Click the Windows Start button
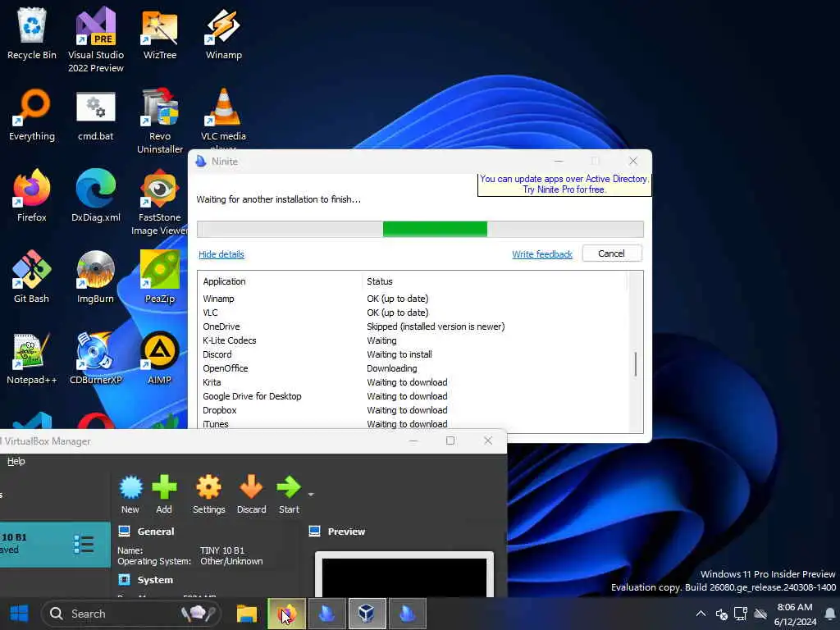840x630 pixels. tap(20, 614)
